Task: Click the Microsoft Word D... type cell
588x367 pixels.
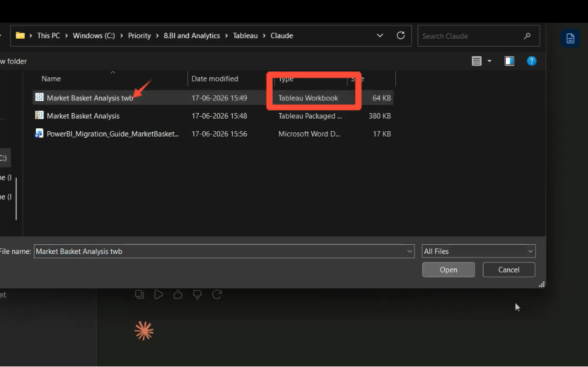Action: pos(309,134)
